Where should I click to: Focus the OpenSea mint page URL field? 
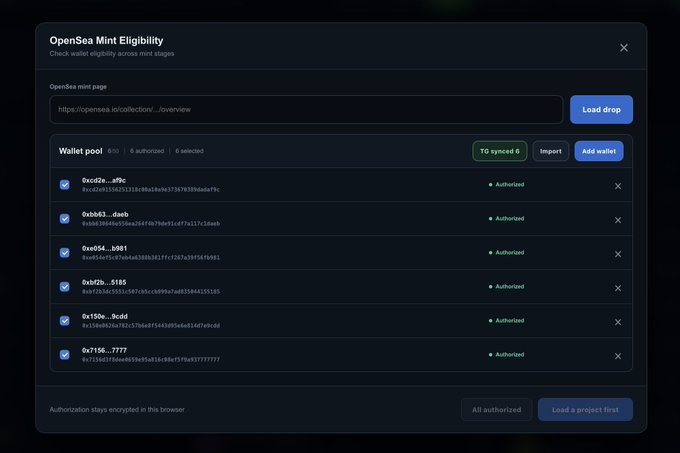click(306, 110)
